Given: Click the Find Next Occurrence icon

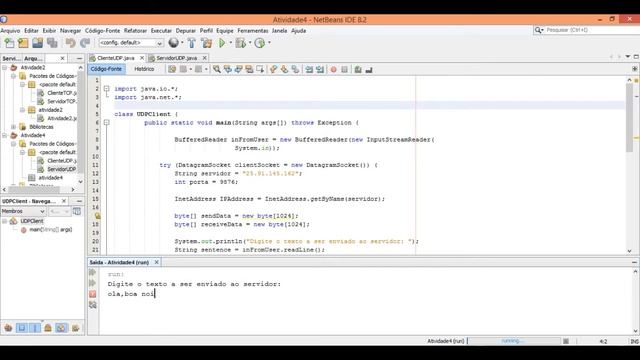Looking at the screenshot, I should [238, 69].
